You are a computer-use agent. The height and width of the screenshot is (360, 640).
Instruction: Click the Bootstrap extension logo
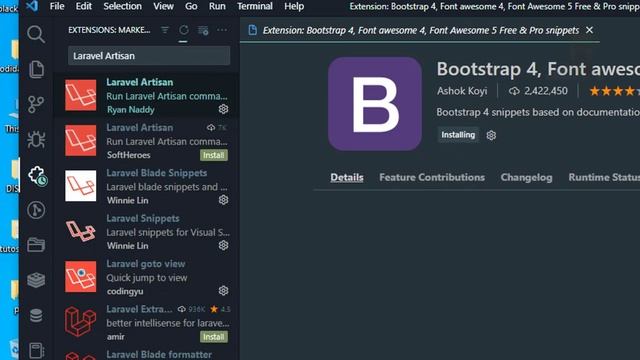pyautogui.click(x=375, y=104)
